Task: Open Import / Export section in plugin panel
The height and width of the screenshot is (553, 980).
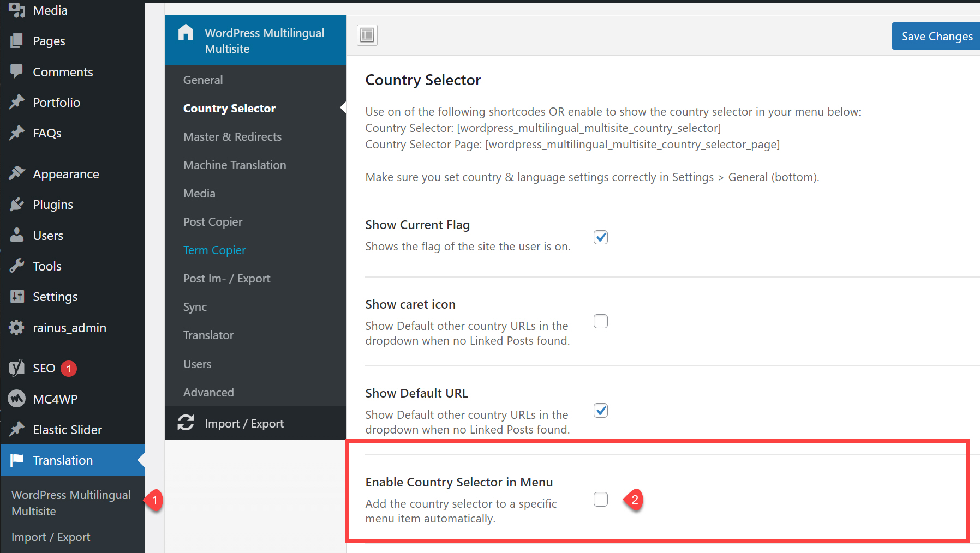Action: (256, 423)
